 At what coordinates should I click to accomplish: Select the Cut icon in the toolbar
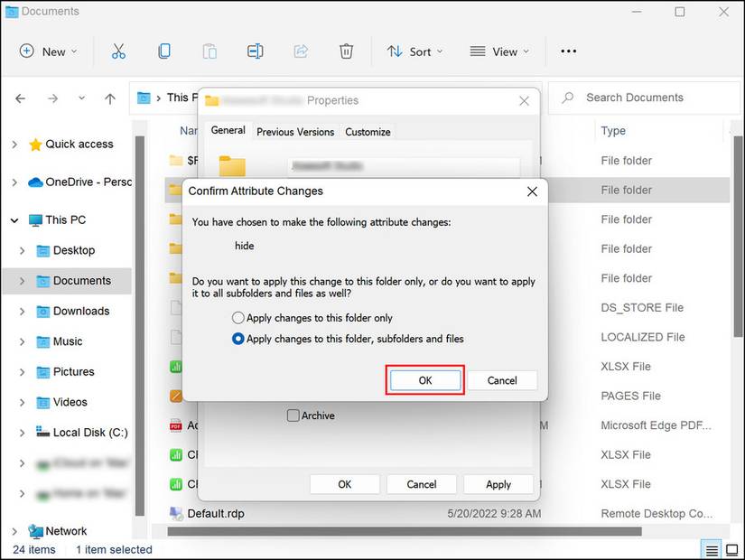118,51
